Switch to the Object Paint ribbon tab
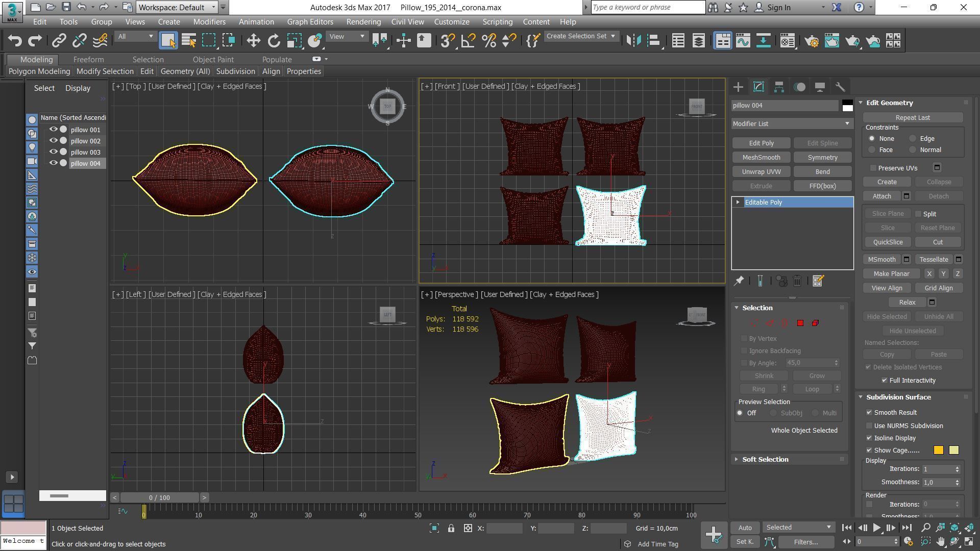Screen dimensions: 980x551 click(x=213, y=60)
